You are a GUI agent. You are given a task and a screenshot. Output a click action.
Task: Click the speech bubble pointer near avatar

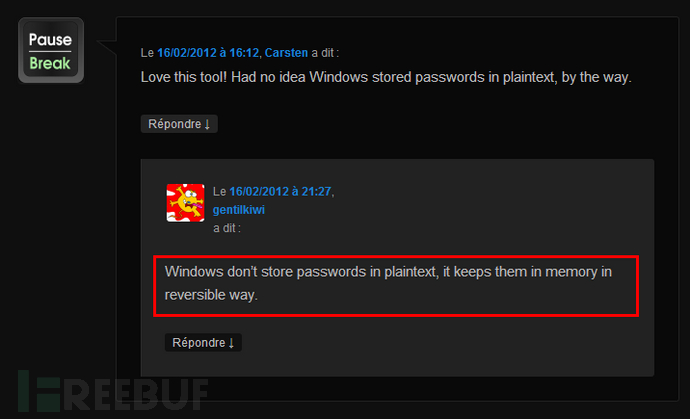point(107,48)
